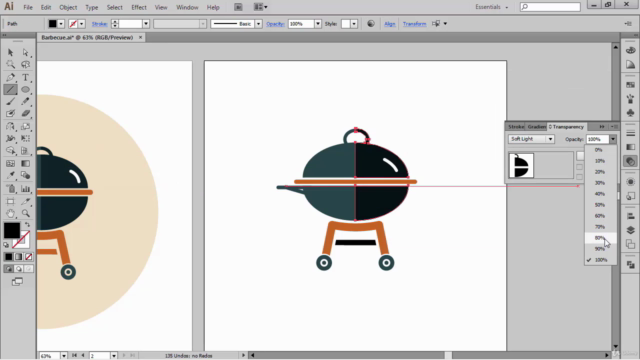Select the Type tool
This screenshot has width=640, height=360.
point(26,77)
